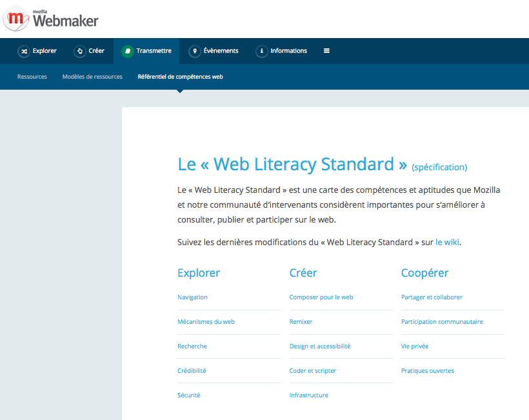Click the Informations "i" icon
The width and height of the screenshot is (529, 420).
(261, 51)
